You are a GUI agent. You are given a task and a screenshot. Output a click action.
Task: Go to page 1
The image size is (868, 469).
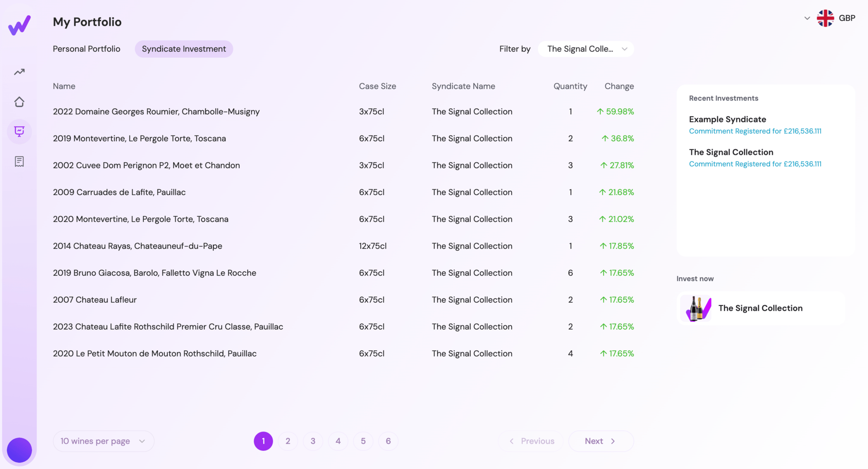point(264,441)
